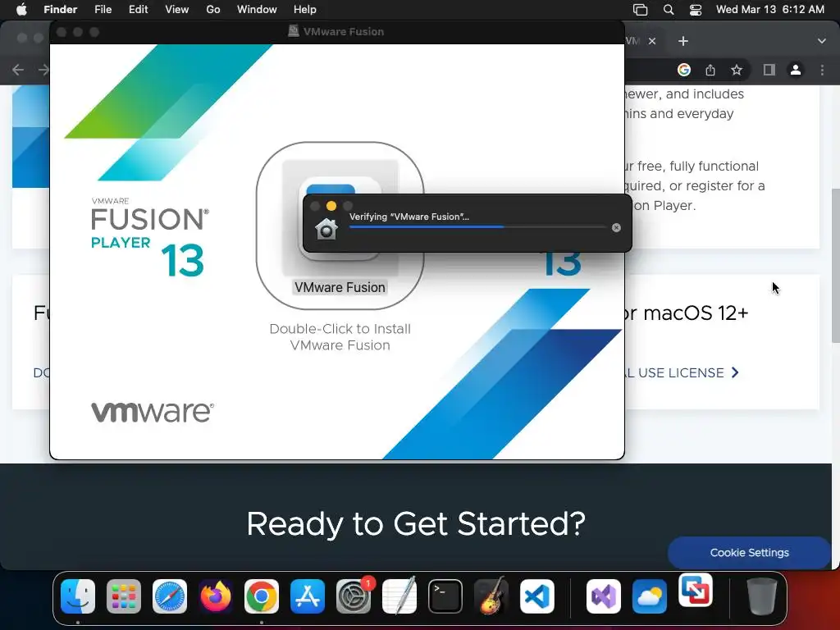Bookmark this page with the star icon
Viewport: 840px width, 630px height.
737,70
